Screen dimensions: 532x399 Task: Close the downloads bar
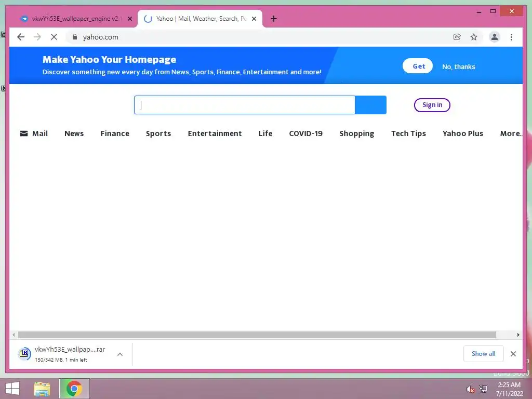click(x=513, y=354)
